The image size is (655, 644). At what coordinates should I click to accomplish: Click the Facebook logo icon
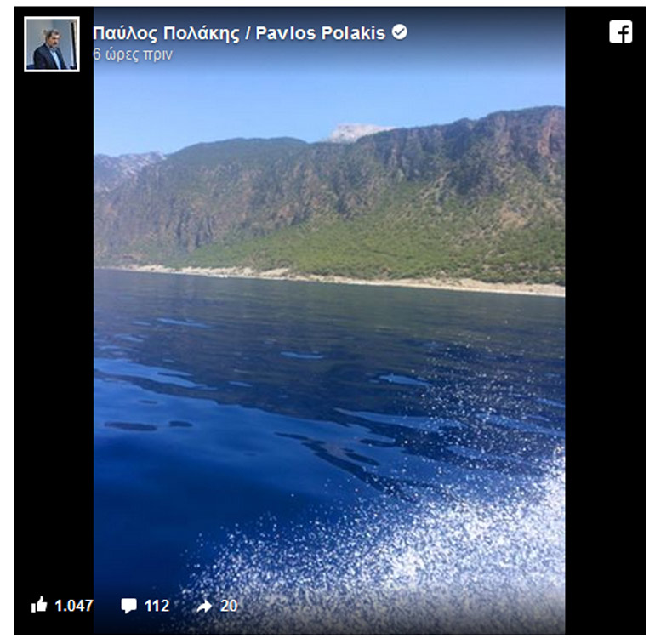621,32
